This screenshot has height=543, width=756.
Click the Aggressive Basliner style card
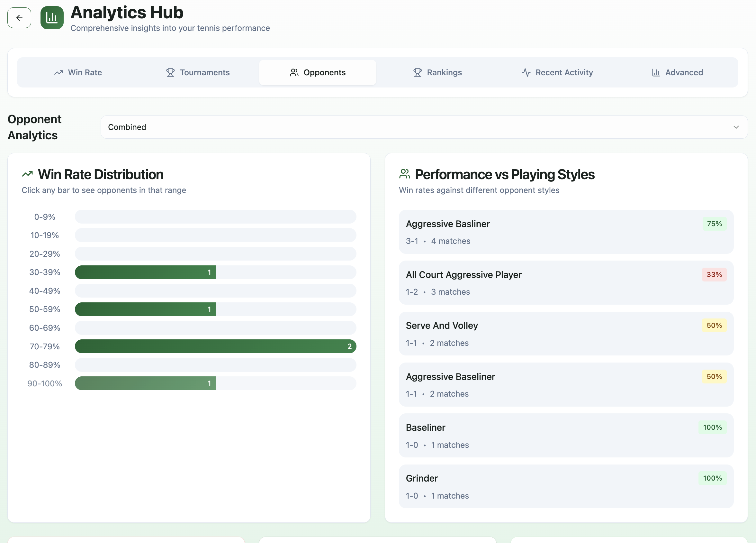pos(566,232)
